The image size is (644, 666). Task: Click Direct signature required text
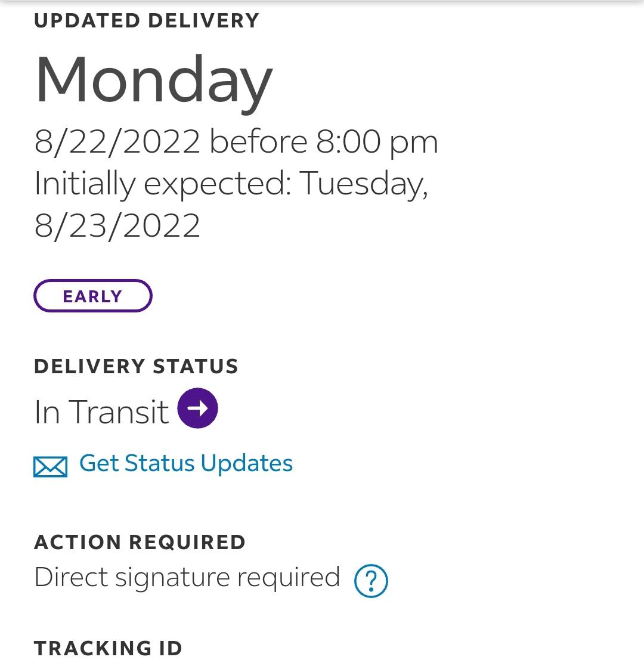(x=186, y=576)
